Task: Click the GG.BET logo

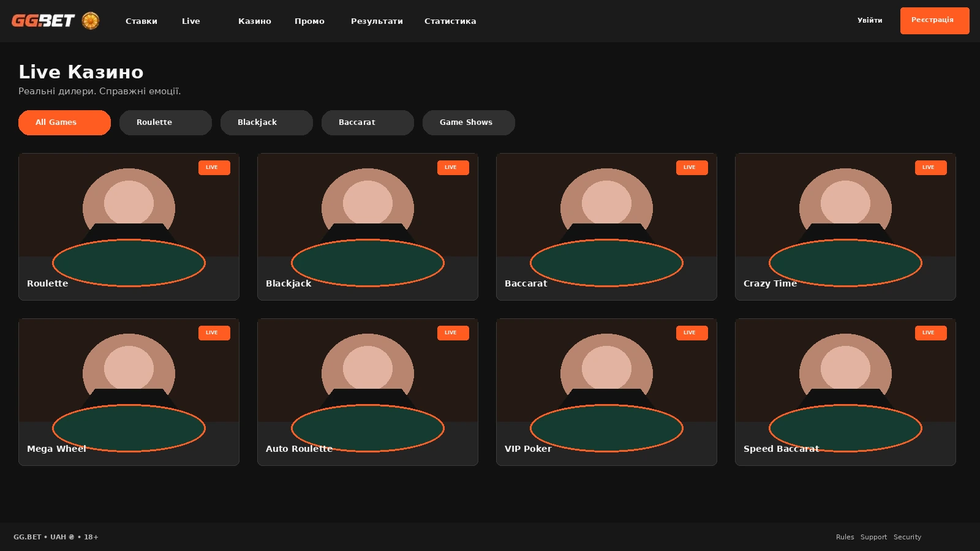Action: pyautogui.click(x=43, y=21)
